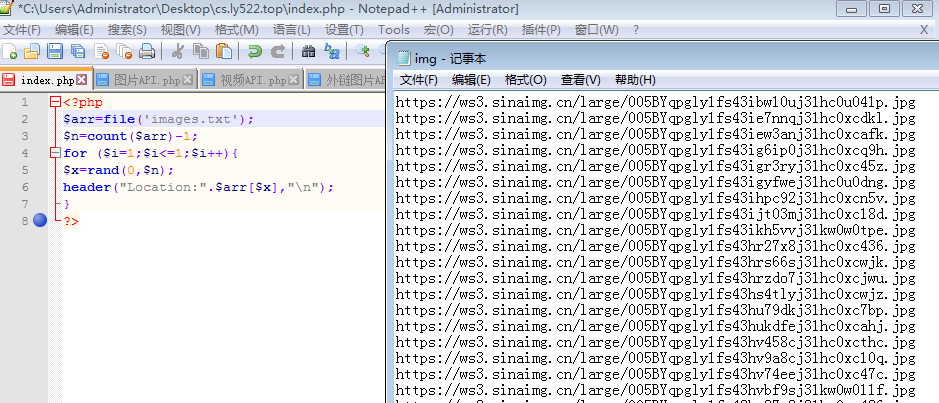
Task: Collapse the for loop fold on line 4
Action: click(x=54, y=153)
